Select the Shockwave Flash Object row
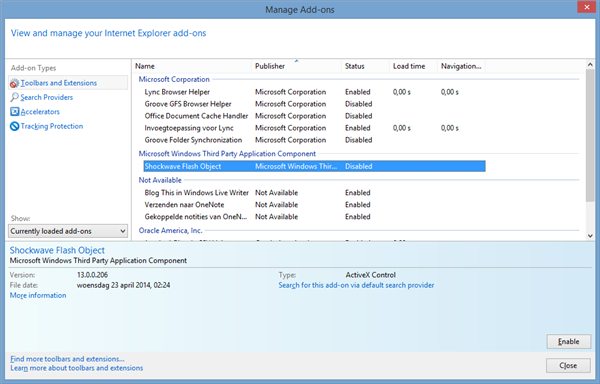 coord(314,166)
